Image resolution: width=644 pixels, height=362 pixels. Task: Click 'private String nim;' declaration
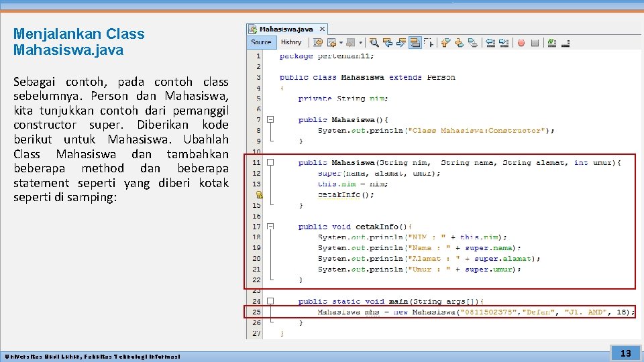(x=343, y=99)
